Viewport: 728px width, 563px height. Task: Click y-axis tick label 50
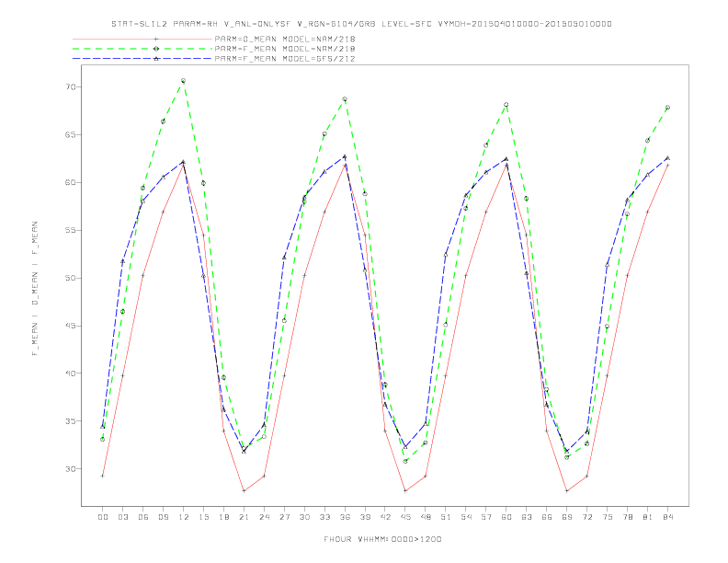[71, 278]
